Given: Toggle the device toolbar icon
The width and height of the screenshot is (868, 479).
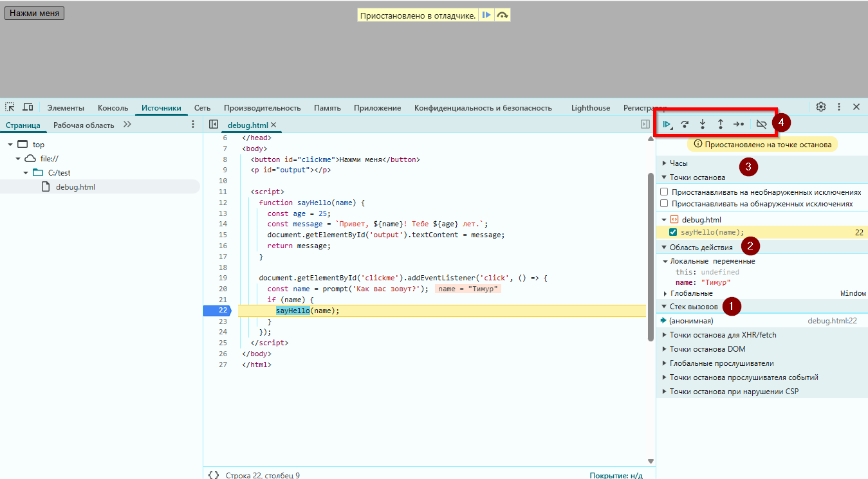Looking at the screenshot, I should point(28,107).
